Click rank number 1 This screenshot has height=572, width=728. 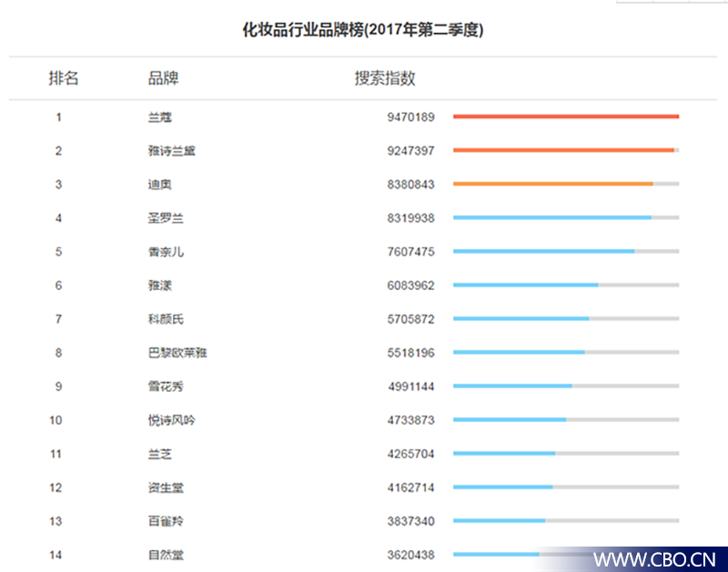[58, 117]
